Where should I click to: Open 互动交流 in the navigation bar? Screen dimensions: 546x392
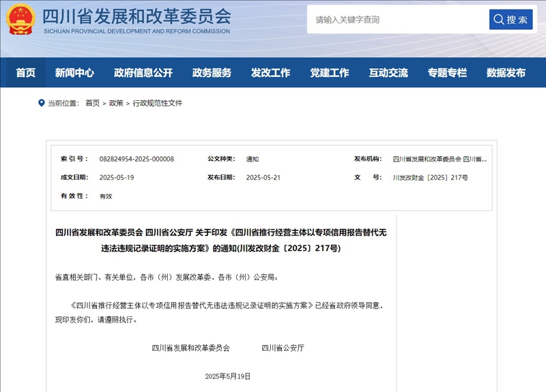tap(388, 73)
